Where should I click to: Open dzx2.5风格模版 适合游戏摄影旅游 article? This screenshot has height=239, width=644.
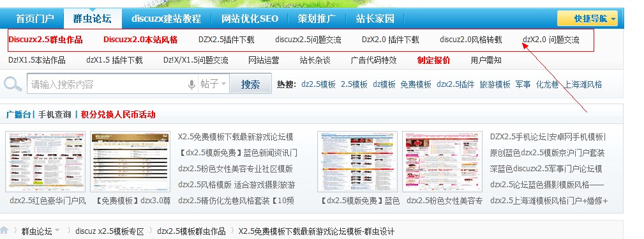pos(237,185)
